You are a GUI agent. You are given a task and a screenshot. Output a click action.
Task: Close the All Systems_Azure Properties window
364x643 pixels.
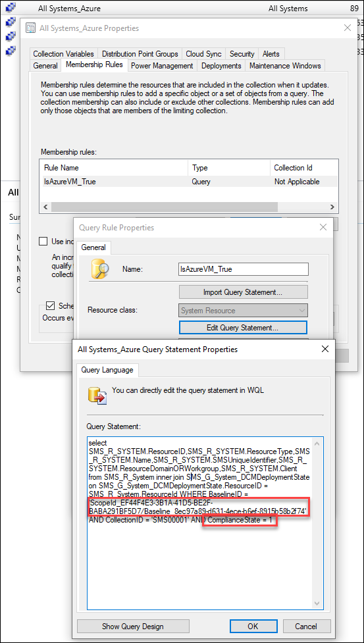click(348, 28)
